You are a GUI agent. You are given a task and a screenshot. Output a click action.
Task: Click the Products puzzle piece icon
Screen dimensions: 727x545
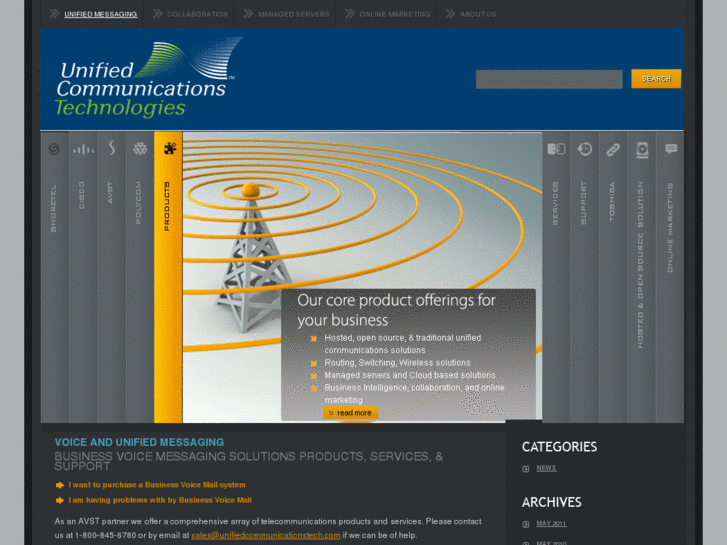170,148
